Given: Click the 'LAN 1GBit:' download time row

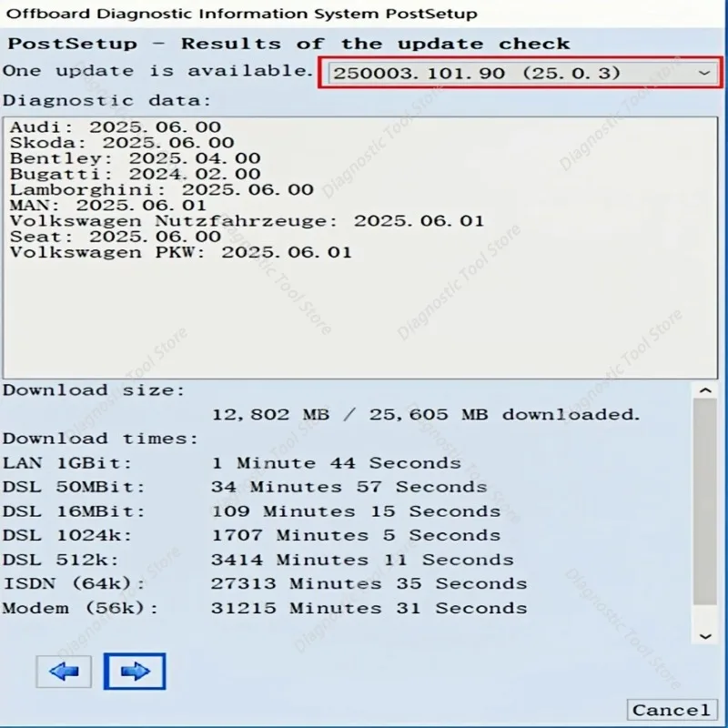Looking at the screenshot, I should 232,463.
